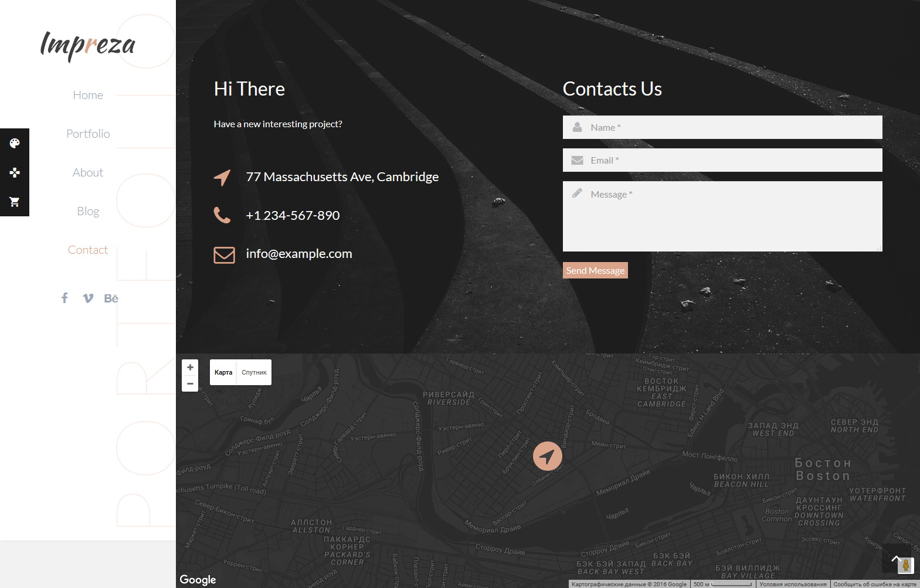Image resolution: width=920 pixels, height=588 pixels.
Task: Zoom out on the map
Action: click(190, 384)
